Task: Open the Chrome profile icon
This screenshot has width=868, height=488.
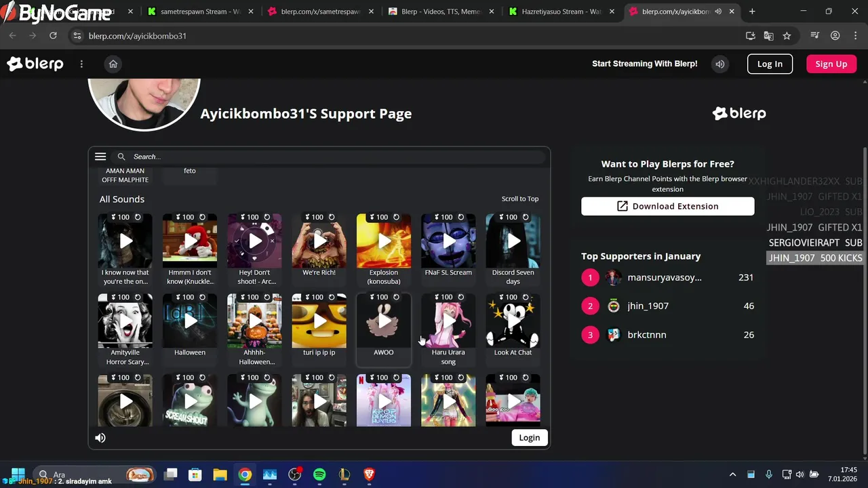Action: pyautogui.click(x=835, y=35)
